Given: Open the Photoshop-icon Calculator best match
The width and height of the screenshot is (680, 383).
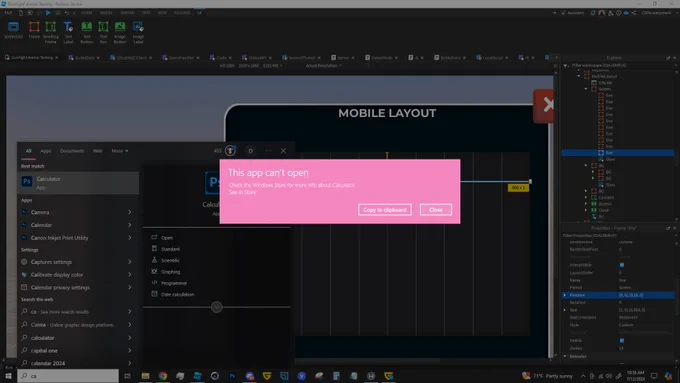Looking at the screenshot, I should 78,183.
